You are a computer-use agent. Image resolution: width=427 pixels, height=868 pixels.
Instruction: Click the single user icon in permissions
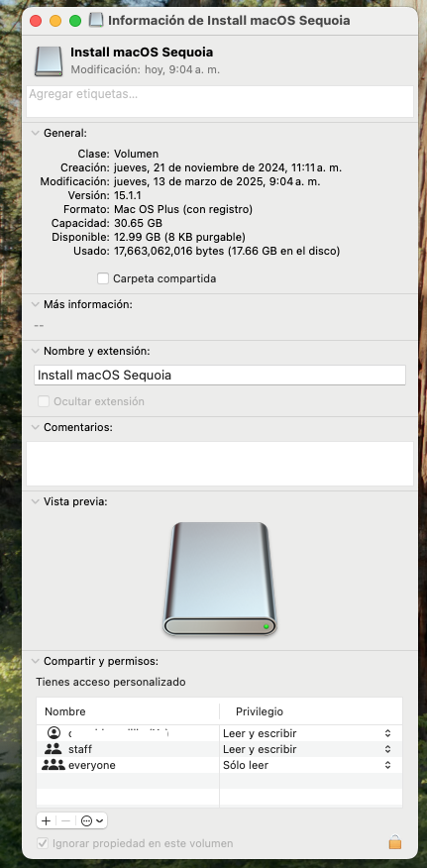53,733
